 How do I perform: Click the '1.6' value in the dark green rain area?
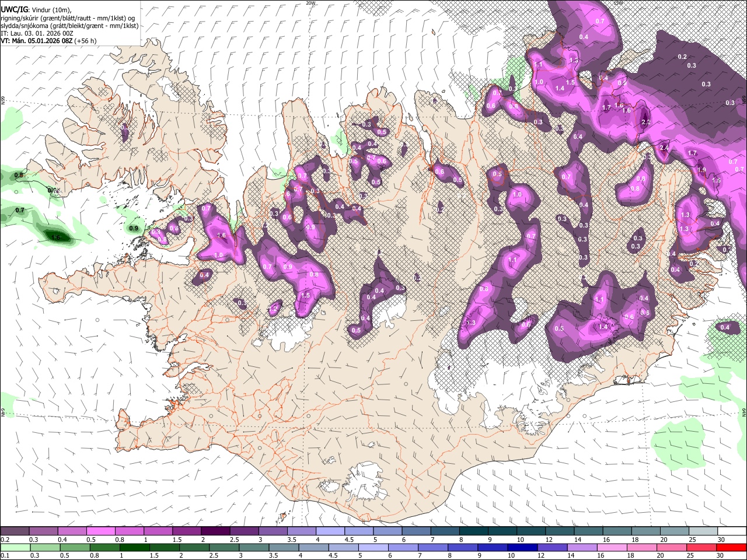[x=56, y=237]
